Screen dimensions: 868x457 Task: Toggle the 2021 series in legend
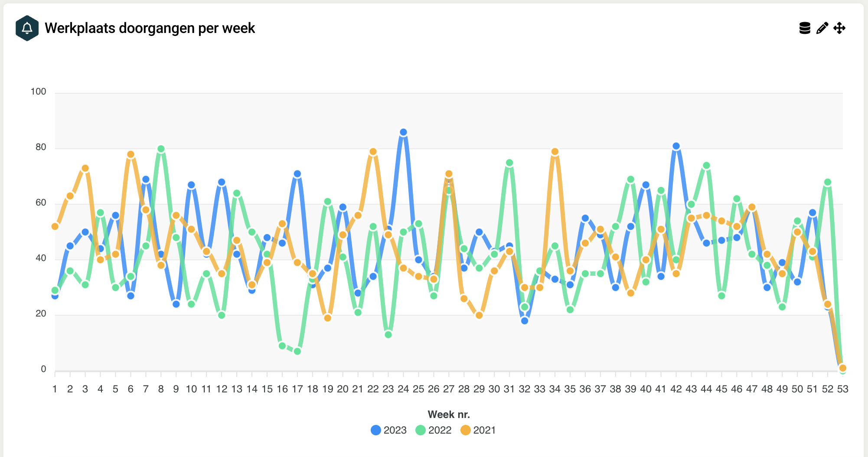tap(484, 430)
